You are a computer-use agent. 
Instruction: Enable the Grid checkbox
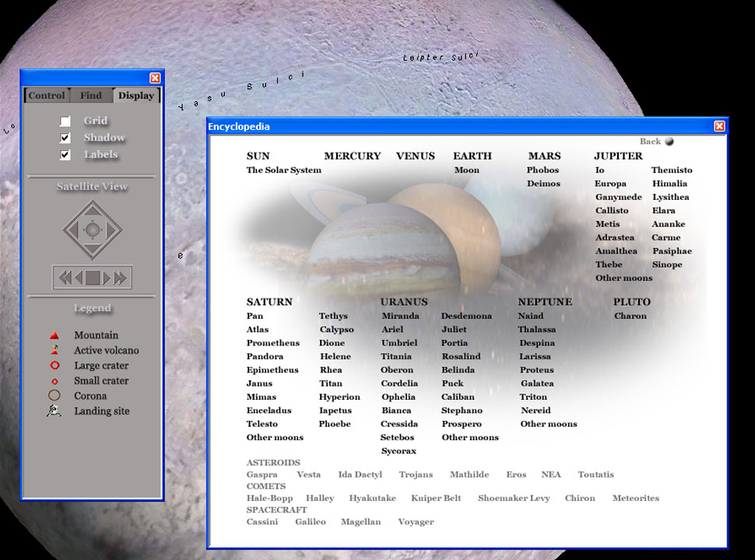pyautogui.click(x=65, y=121)
